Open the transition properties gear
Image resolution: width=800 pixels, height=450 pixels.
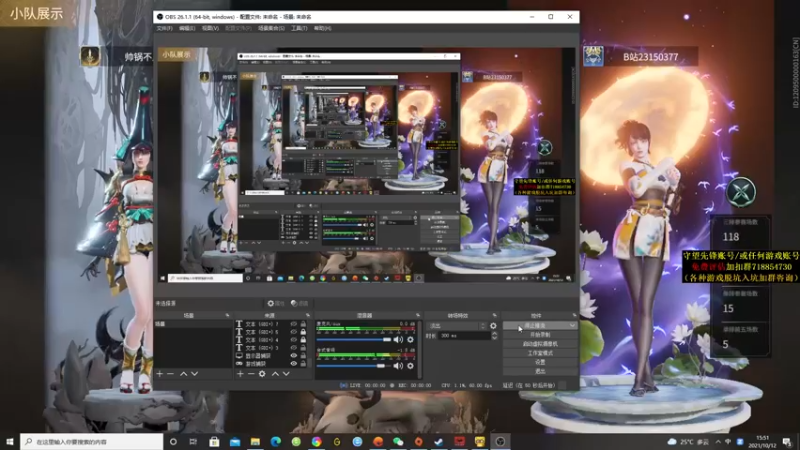(493, 326)
